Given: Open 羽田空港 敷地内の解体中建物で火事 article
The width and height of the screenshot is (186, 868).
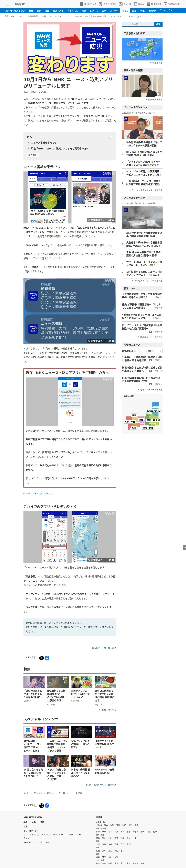Looking at the screenshot, I should (x=144, y=235).
